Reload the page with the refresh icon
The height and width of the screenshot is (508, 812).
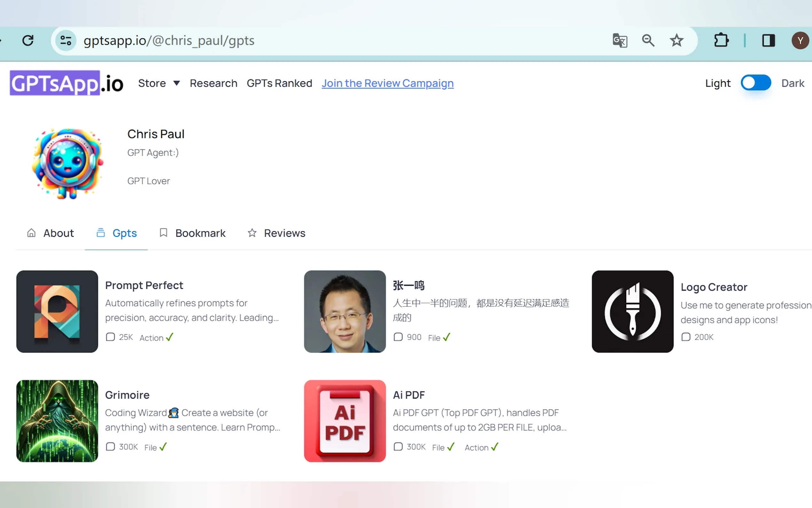point(28,41)
